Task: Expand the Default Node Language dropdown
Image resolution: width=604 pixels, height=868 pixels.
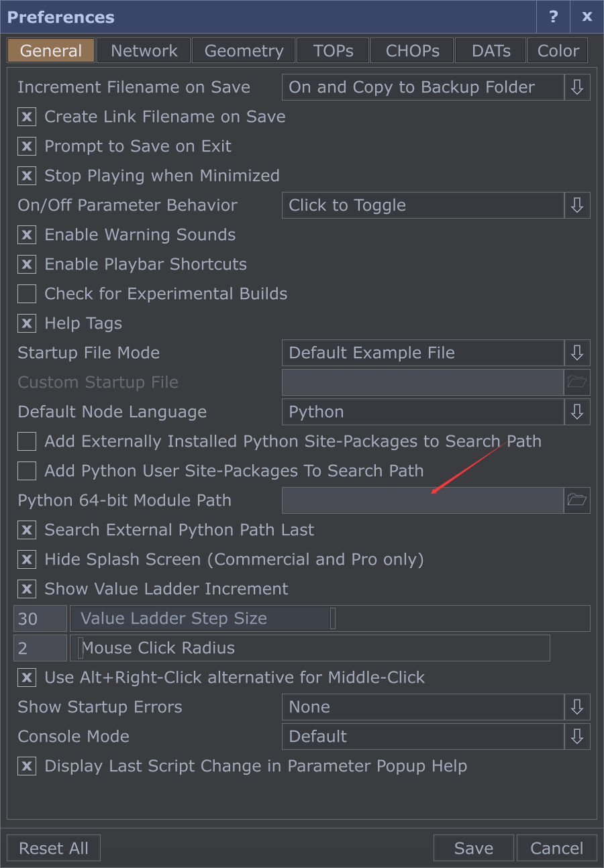Action: [x=436, y=412]
